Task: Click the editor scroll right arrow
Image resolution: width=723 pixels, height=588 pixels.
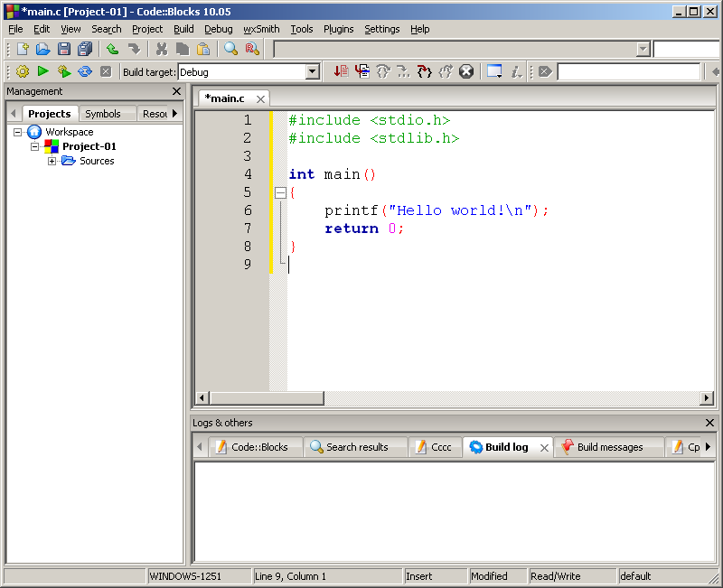Action: pos(706,397)
